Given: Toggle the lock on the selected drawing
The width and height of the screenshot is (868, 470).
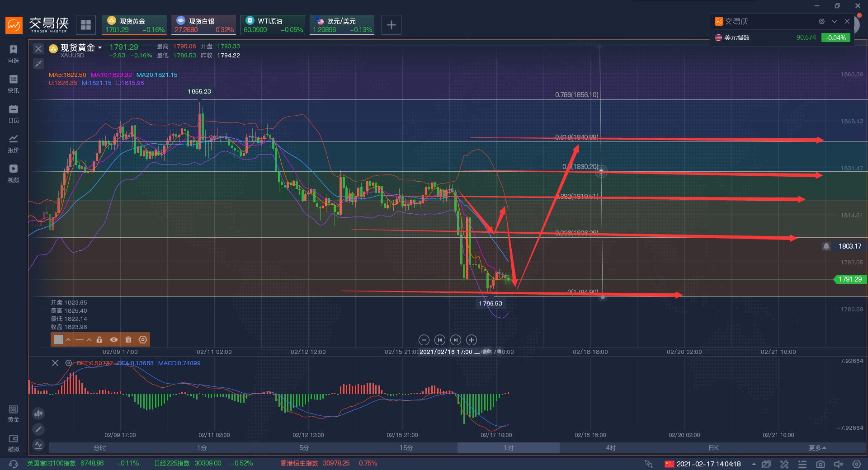Looking at the screenshot, I should (99, 339).
